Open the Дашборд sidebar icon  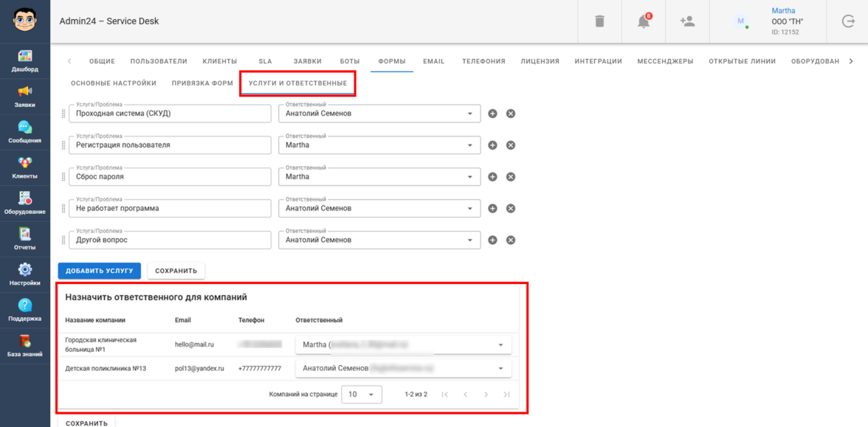click(x=24, y=60)
